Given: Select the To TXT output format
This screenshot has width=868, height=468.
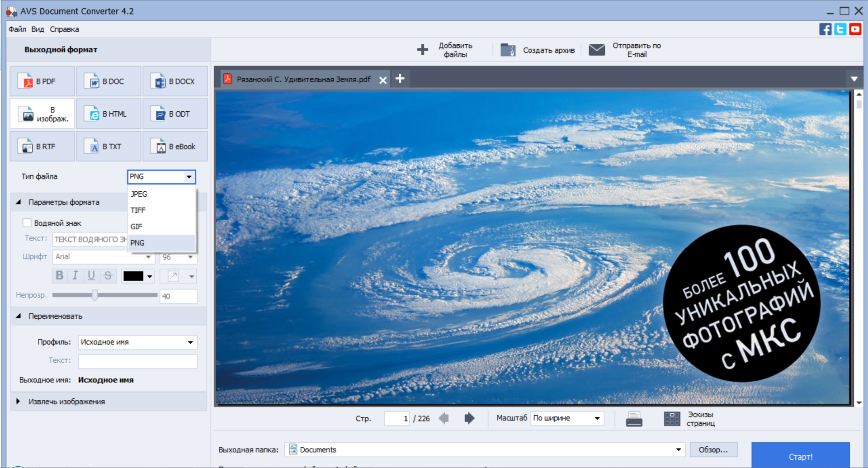Looking at the screenshot, I should click(x=108, y=147).
